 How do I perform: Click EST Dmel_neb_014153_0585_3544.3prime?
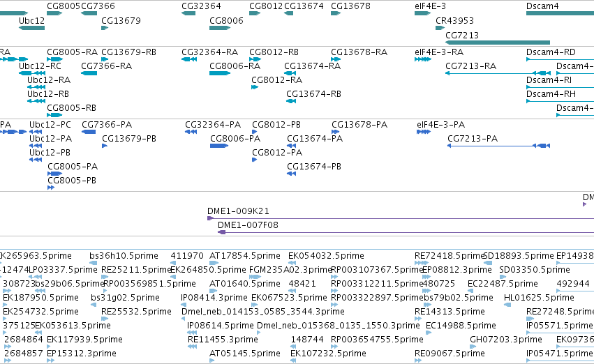tap(263, 312)
